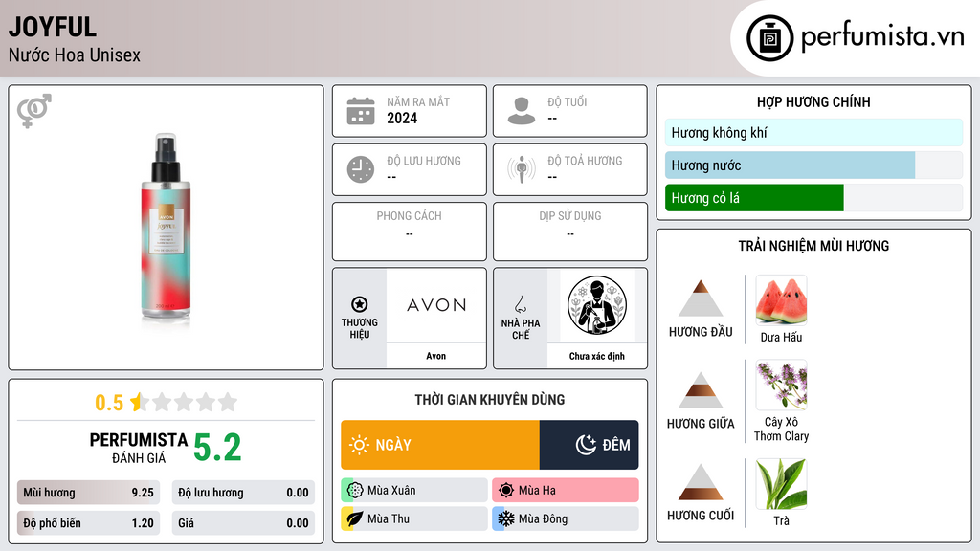Click the middle note pyramid icon
980x551 pixels.
(701, 390)
